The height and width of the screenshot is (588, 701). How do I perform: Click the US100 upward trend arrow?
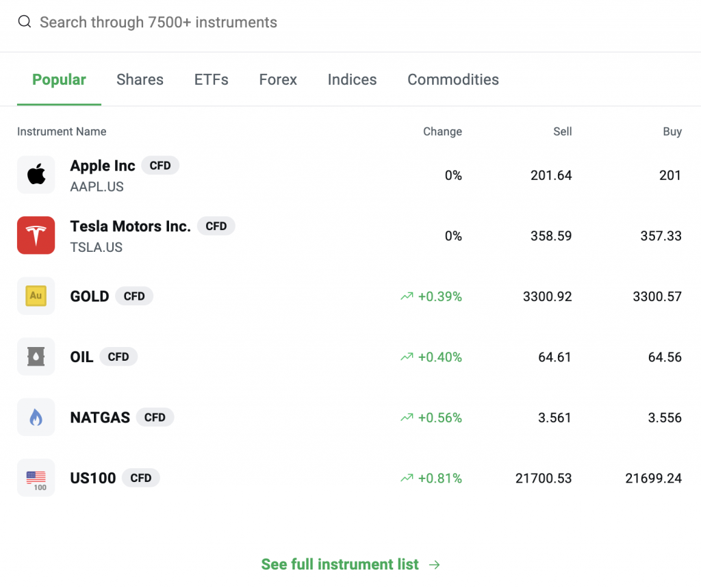(407, 478)
